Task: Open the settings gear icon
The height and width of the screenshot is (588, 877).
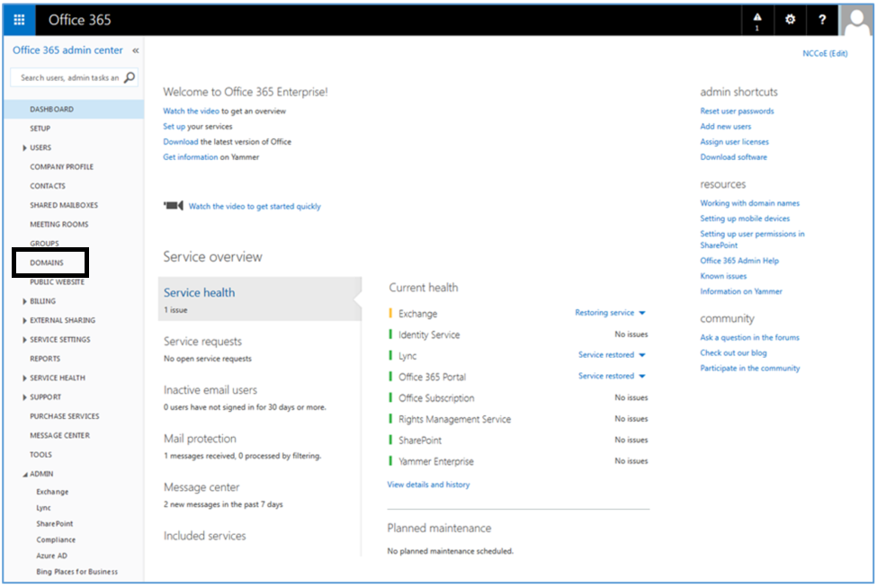Action: (790, 20)
